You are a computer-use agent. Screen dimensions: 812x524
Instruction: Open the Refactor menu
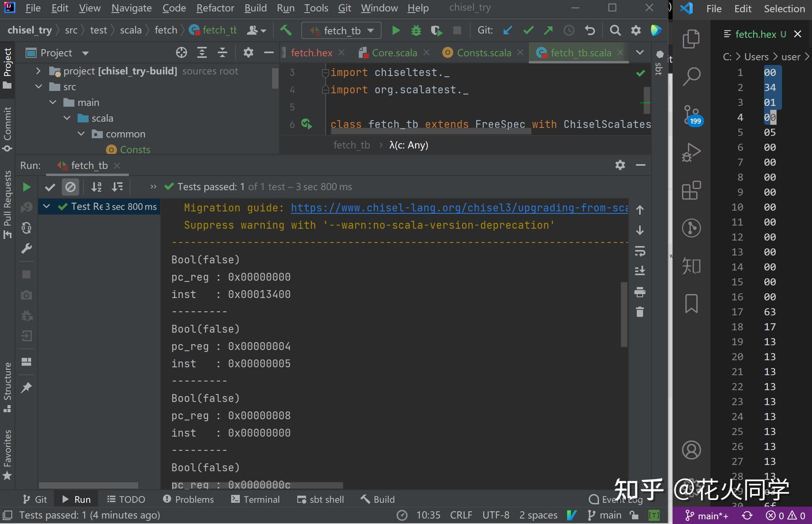coord(215,8)
